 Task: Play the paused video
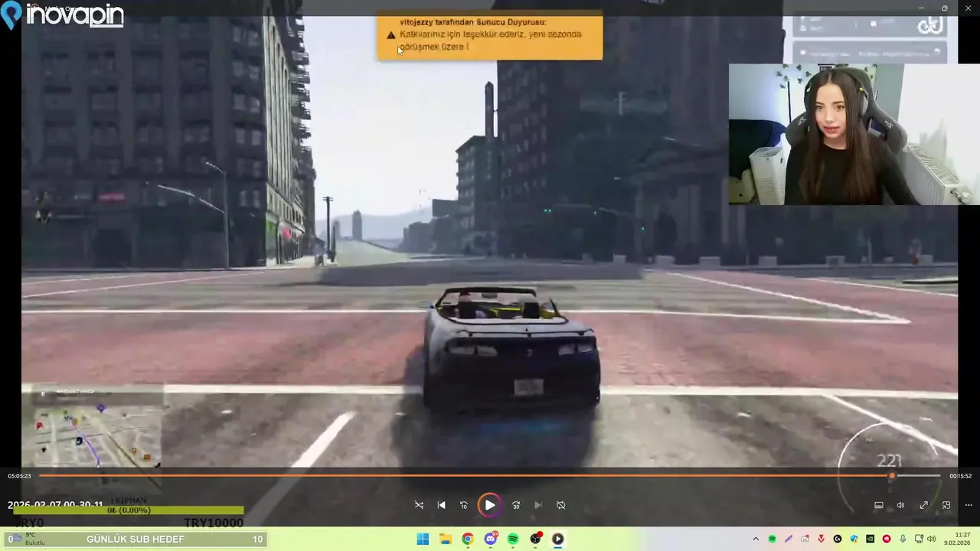(x=489, y=505)
